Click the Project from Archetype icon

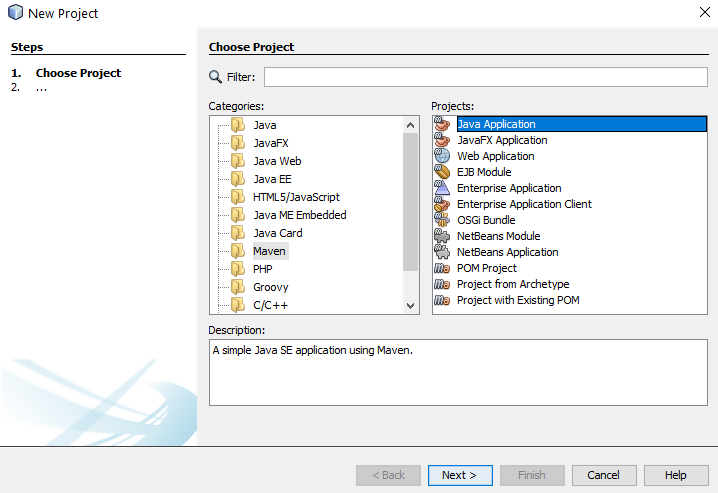pos(442,284)
